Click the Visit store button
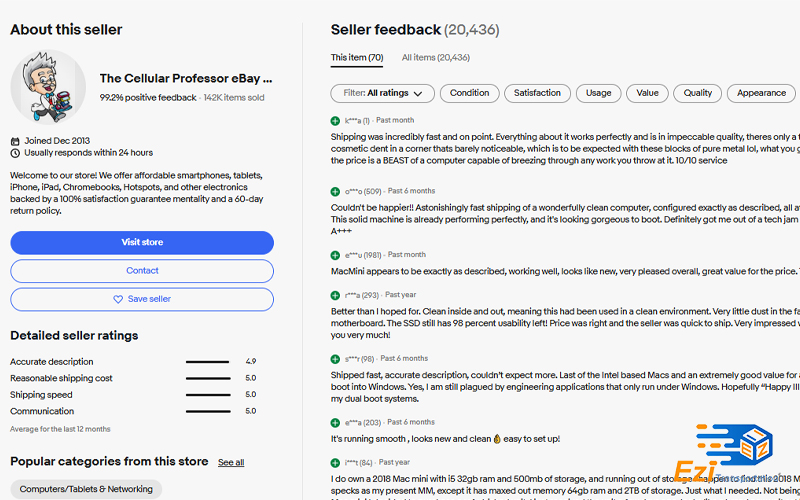This screenshot has width=800, height=500. coord(142,242)
